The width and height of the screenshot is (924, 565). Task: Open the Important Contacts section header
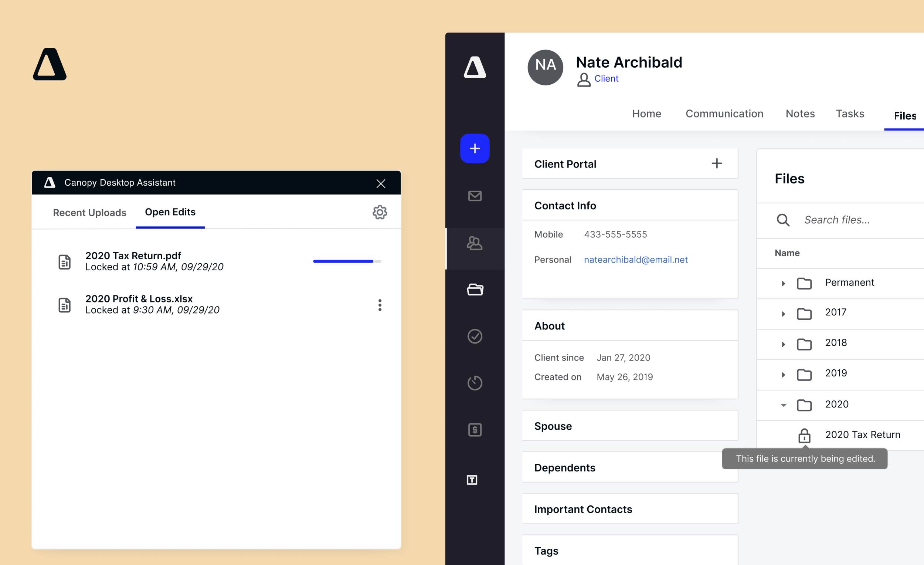tap(630, 509)
